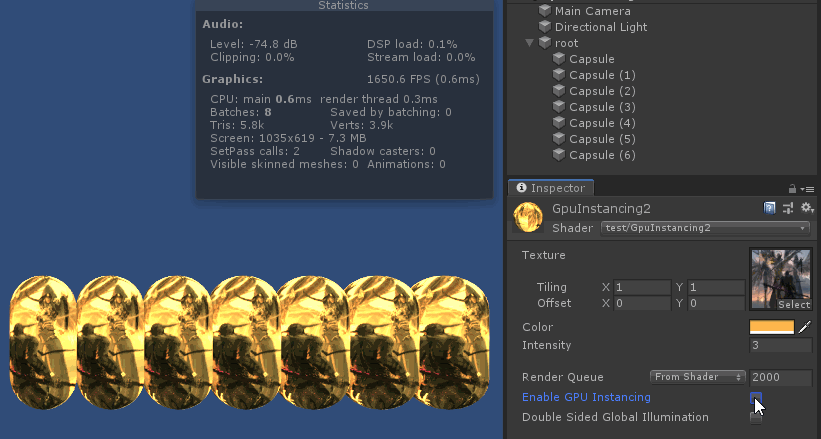Select Capsule (2) in the hierarchy
Viewport: 821px width, 439px height.
(x=602, y=91)
